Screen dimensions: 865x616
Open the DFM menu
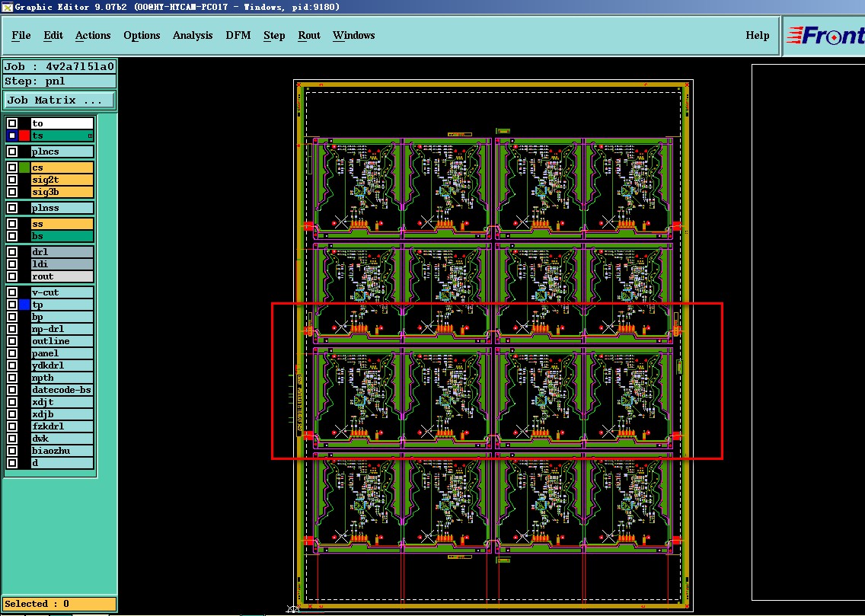pyautogui.click(x=238, y=35)
